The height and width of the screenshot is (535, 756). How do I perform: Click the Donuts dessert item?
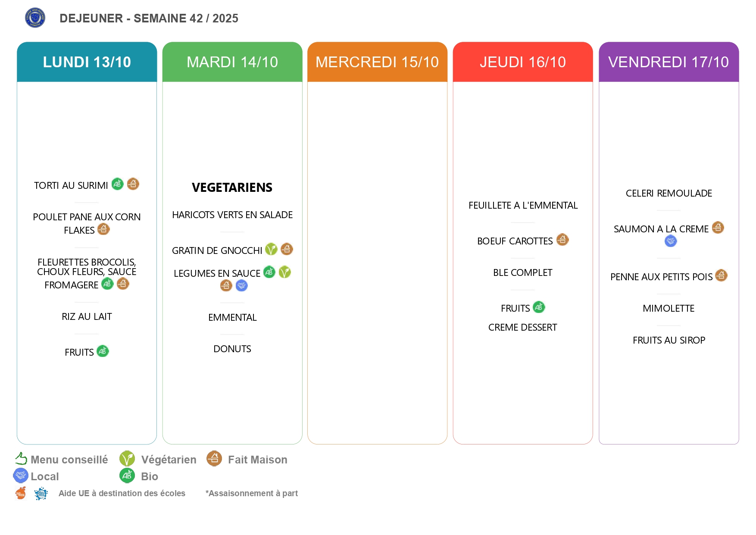point(232,349)
